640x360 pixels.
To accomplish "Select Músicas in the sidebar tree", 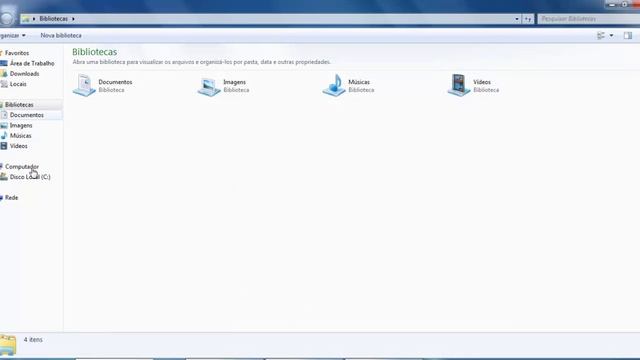I will click(20, 136).
